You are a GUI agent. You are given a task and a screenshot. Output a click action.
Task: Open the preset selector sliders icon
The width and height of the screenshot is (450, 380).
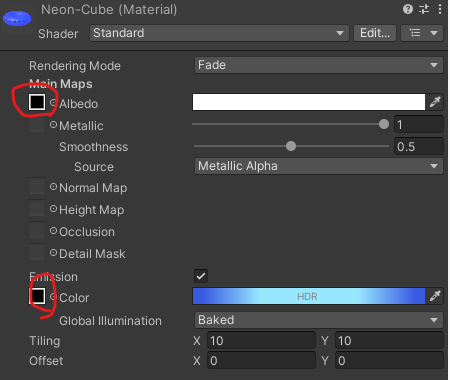(424, 9)
